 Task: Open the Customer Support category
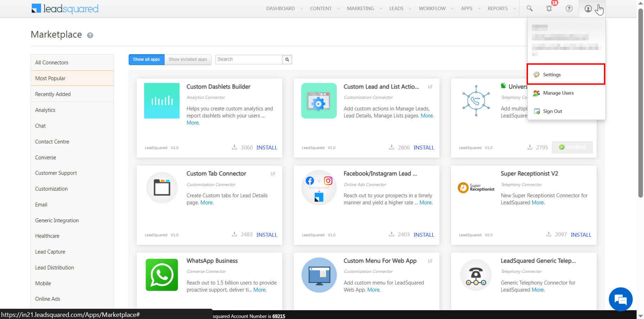click(x=72, y=173)
